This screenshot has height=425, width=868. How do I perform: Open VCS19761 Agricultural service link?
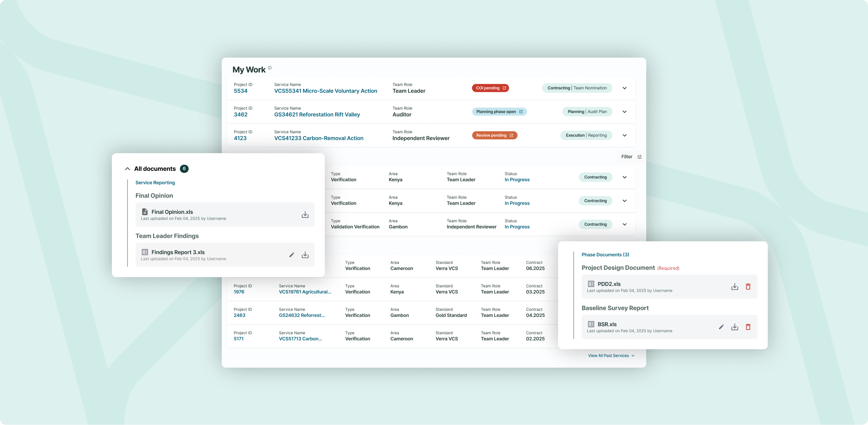click(x=305, y=292)
